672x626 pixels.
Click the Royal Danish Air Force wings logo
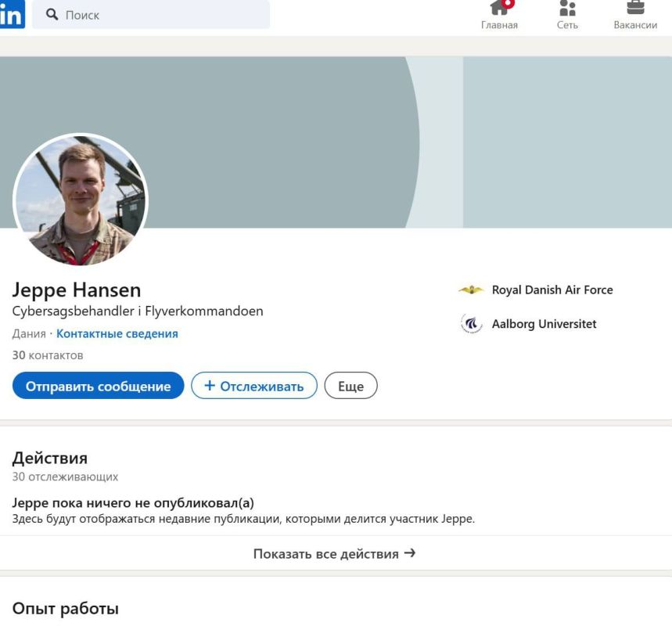pos(471,290)
